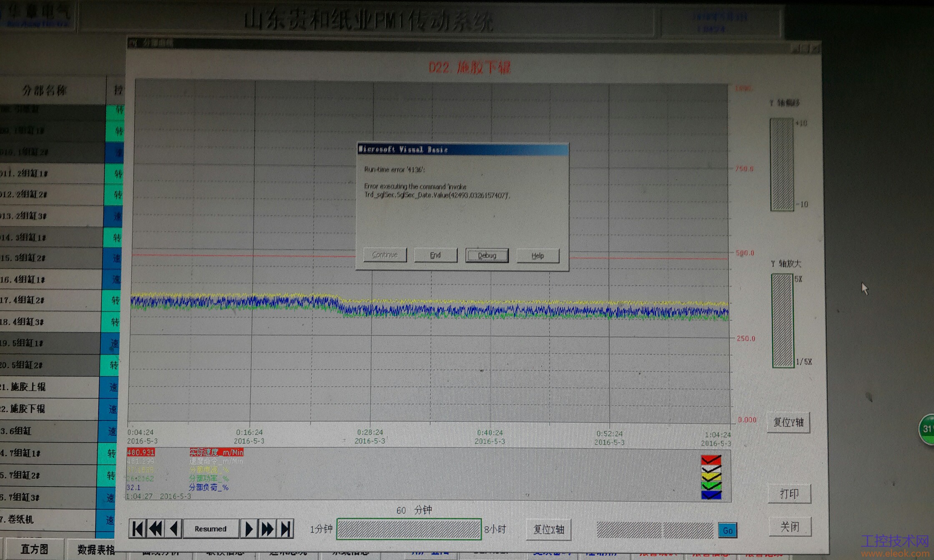Jump to the first trend record
Image resolution: width=934 pixels, height=560 pixels.
pos(138,529)
